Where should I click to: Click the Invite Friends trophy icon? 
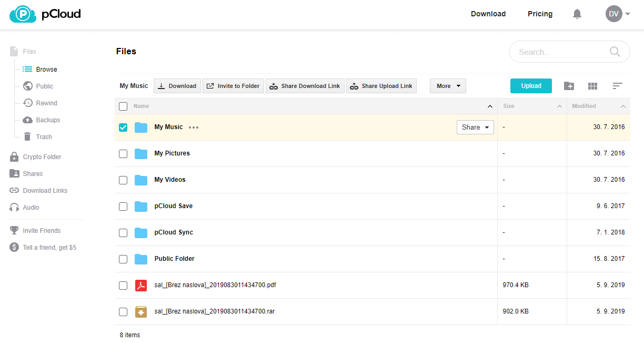14,231
